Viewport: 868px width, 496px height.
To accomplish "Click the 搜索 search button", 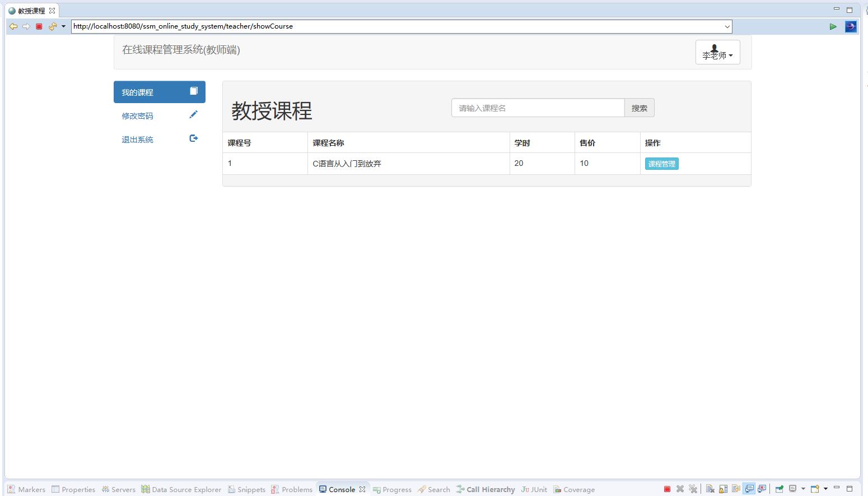I will coord(640,108).
